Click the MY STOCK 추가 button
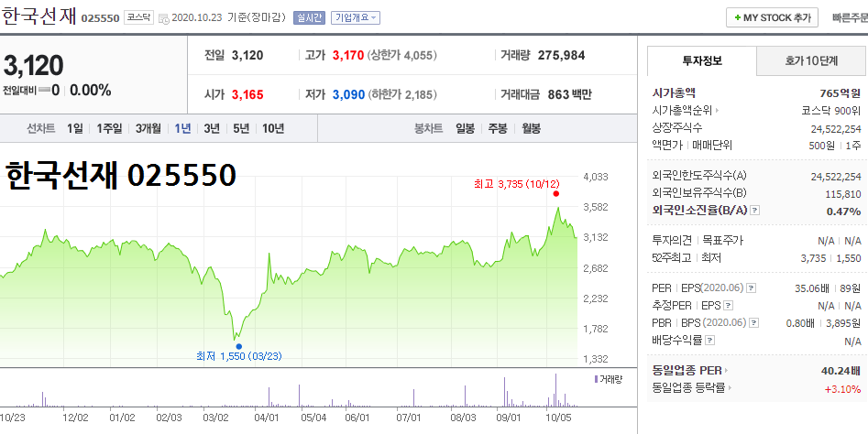The width and height of the screenshot is (868, 434). [772, 17]
